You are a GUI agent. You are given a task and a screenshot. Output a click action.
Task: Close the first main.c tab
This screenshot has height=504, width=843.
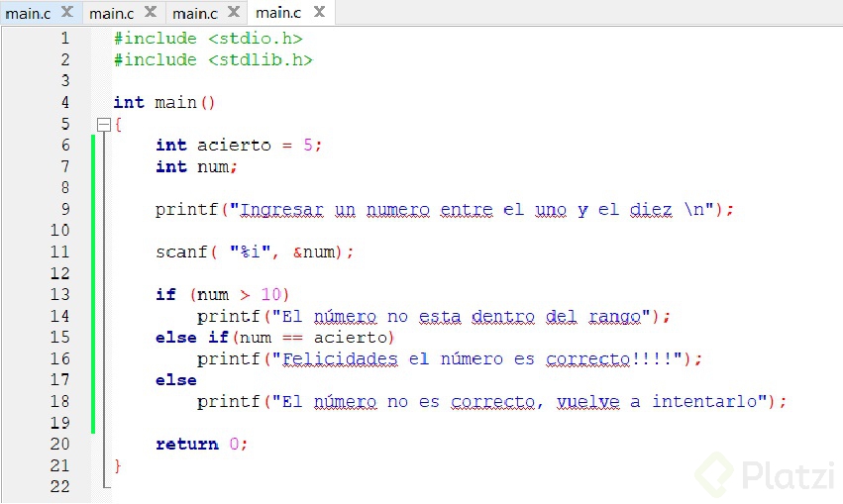pyautogui.click(x=67, y=12)
